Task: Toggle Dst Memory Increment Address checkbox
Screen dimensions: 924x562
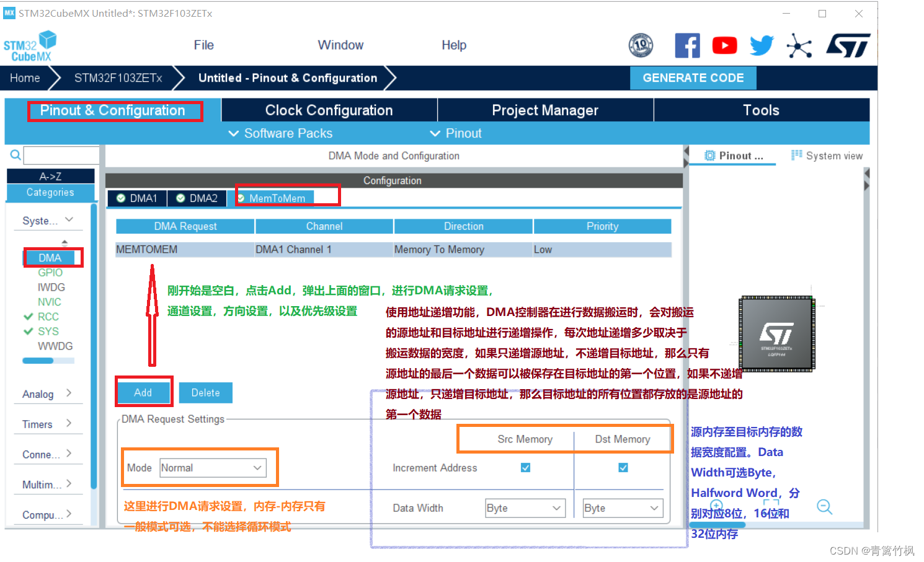Action: click(x=623, y=468)
